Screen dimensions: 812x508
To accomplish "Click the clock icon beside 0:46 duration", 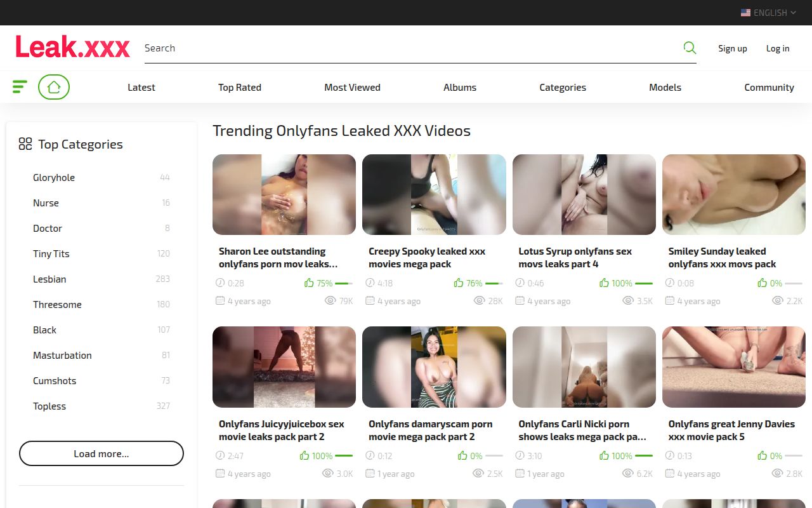I will (520, 283).
